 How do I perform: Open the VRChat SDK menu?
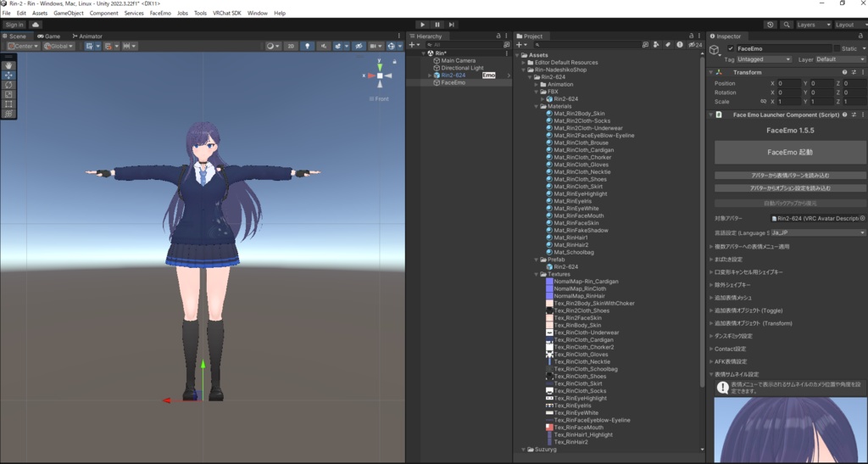pyautogui.click(x=227, y=13)
